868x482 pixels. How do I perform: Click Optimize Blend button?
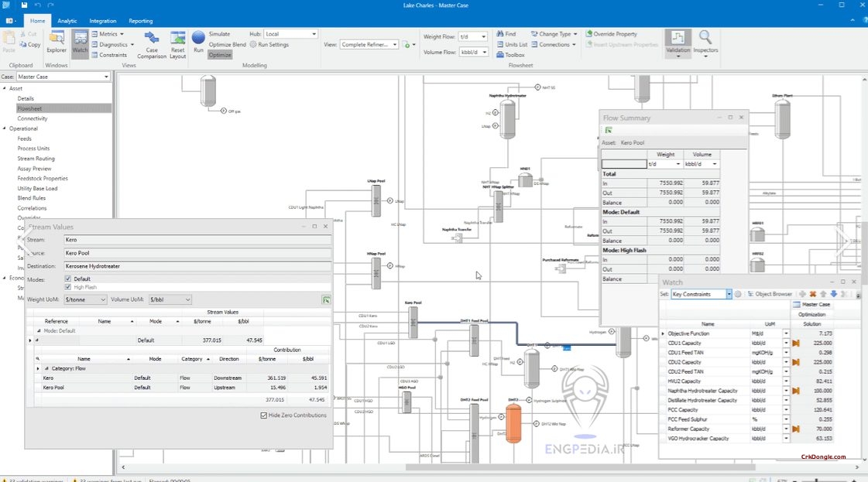pos(227,44)
